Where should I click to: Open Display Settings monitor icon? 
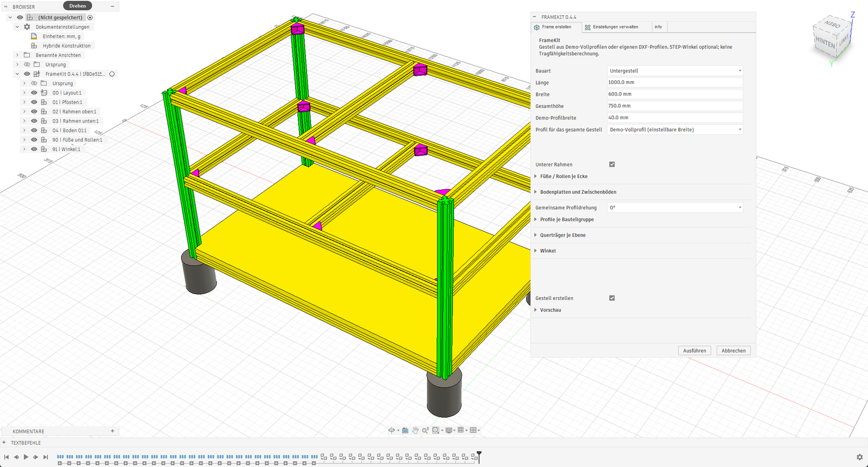pyautogui.click(x=449, y=430)
